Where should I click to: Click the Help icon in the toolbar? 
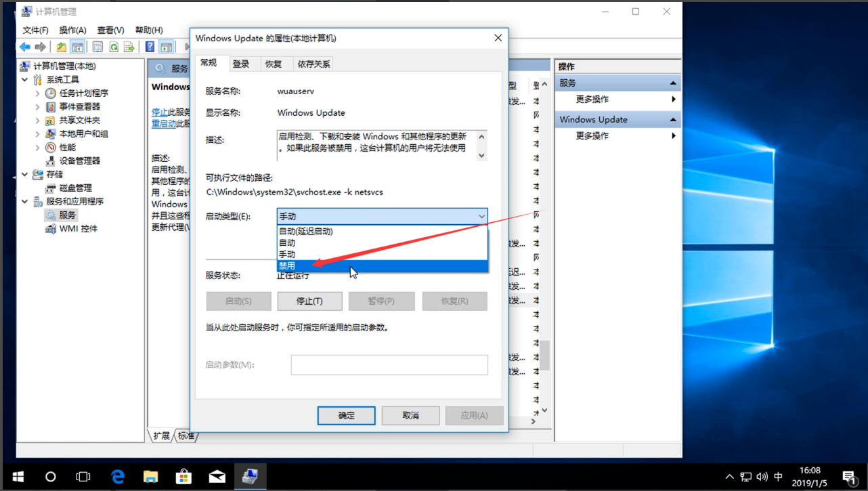click(x=150, y=46)
